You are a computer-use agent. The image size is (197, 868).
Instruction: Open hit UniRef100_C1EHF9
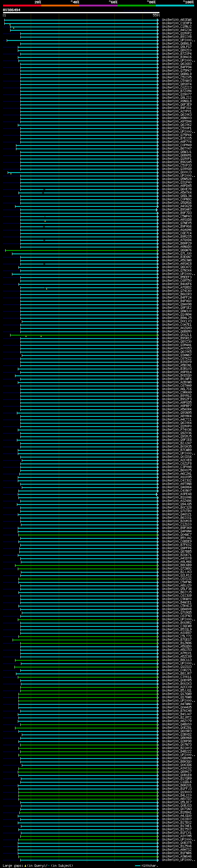tap(176, 23)
